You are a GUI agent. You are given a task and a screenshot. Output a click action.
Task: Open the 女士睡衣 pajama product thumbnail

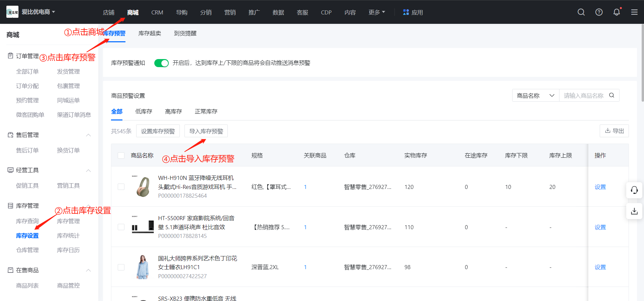[x=143, y=267]
